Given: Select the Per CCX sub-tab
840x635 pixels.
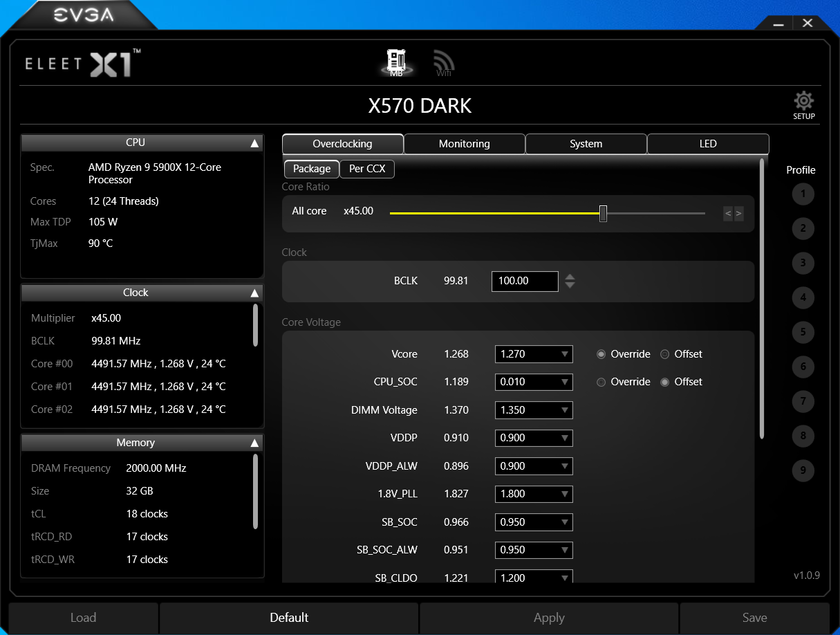Looking at the screenshot, I should 367,169.
